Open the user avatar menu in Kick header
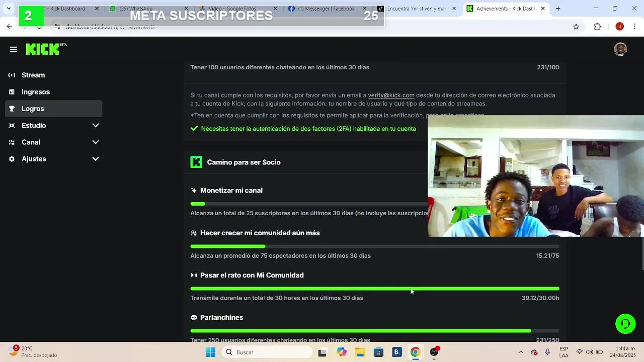Screen dimensions: 644x362 (x=620, y=49)
